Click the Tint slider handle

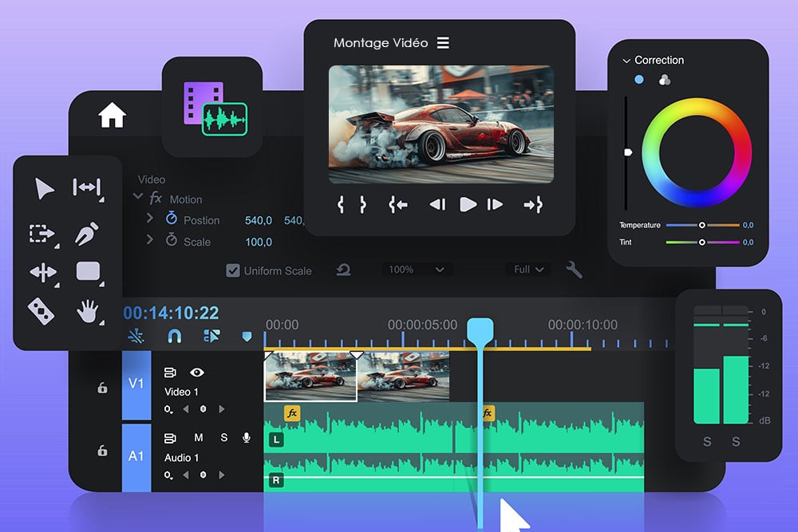[x=701, y=242]
